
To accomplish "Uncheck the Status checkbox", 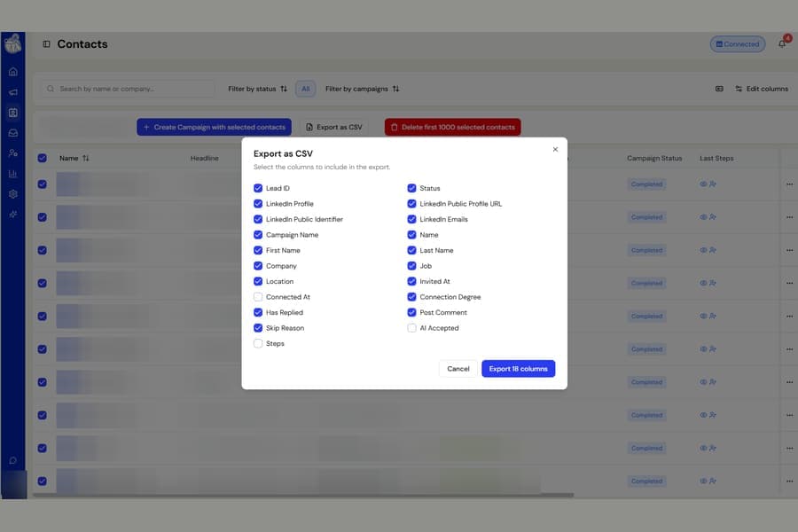I will 411,188.
